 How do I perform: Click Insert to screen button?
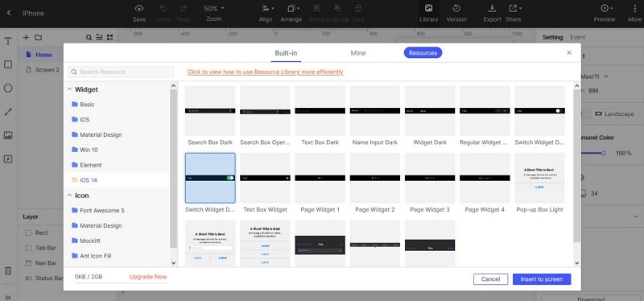click(542, 279)
